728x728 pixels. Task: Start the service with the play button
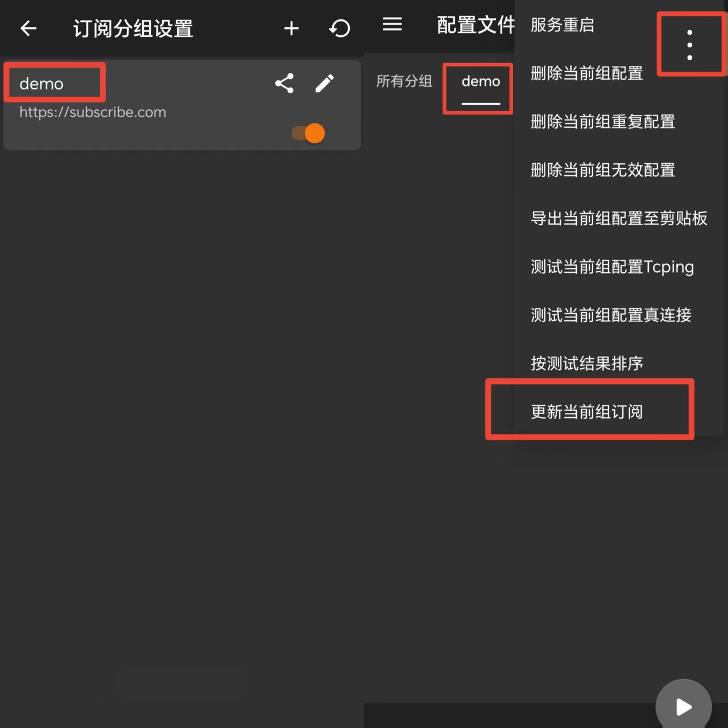[x=683, y=706]
